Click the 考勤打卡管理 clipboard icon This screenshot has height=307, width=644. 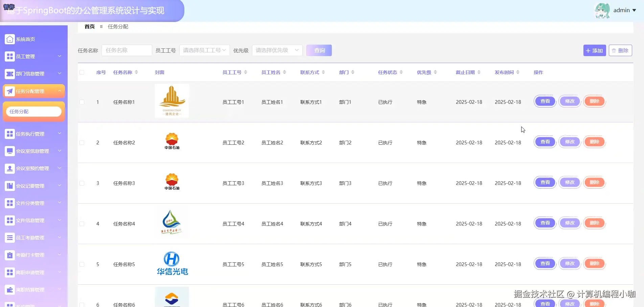pos(10,255)
